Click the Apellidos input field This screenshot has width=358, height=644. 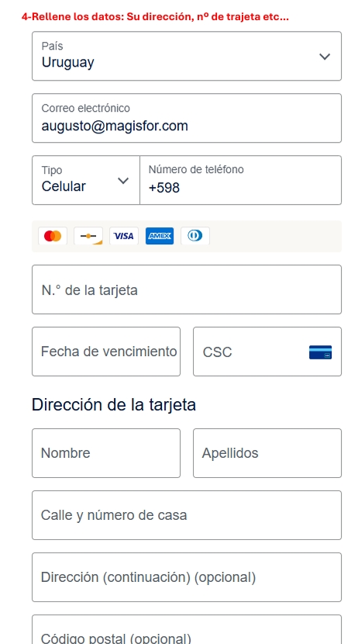point(267,453)
